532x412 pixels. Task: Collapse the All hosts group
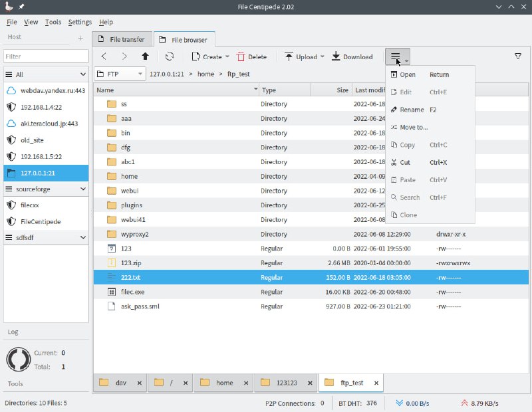[82, 75]
